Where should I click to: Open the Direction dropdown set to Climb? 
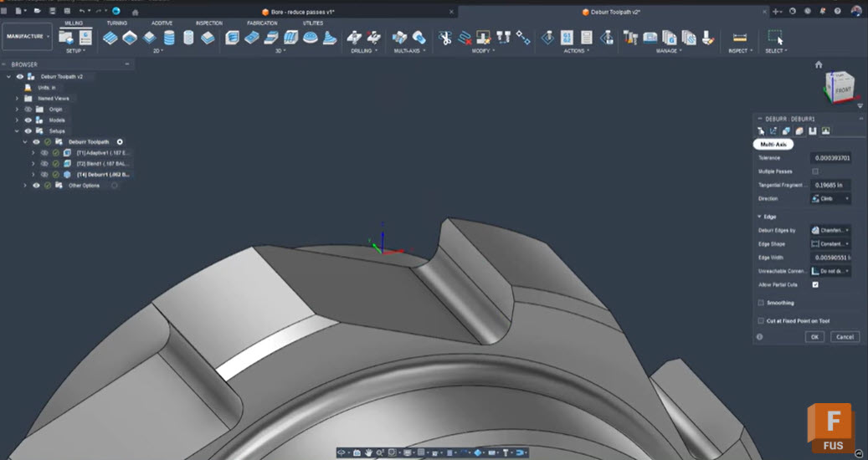pos(830,199)
